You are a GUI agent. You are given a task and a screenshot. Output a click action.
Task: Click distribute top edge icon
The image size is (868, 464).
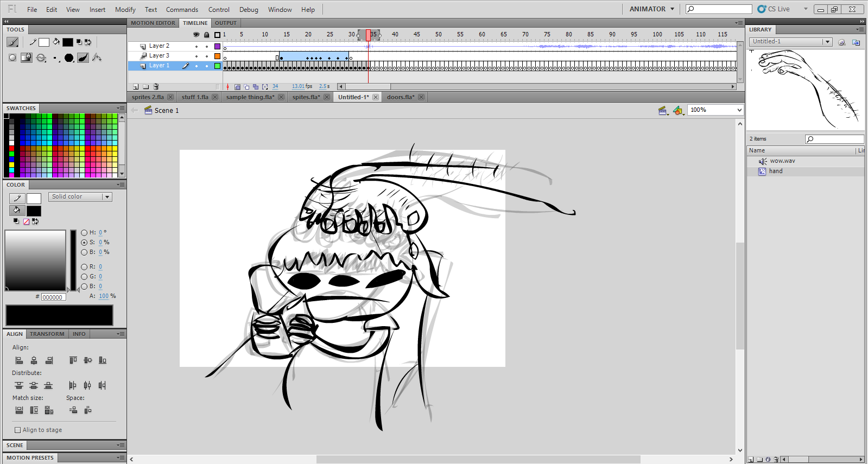click(x=19, y=385)
